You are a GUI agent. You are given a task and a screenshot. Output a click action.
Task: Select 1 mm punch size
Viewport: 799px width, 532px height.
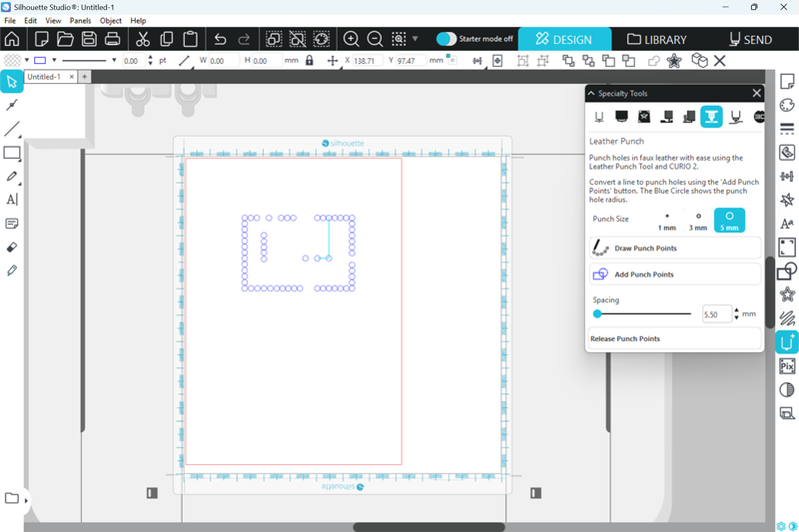coord(666,221)
